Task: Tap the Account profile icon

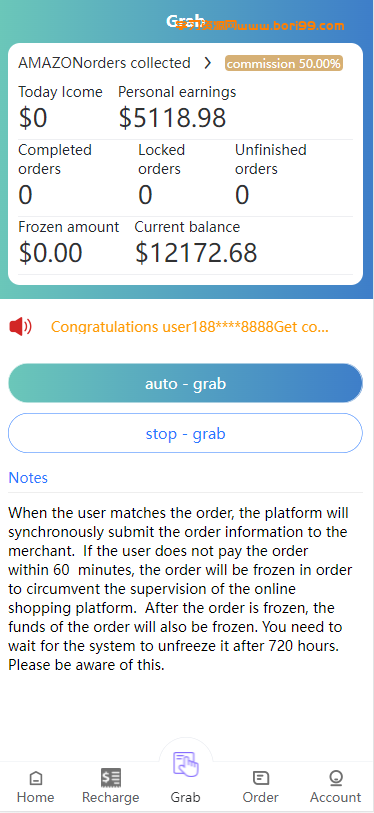Action: [x=336, y=778]
